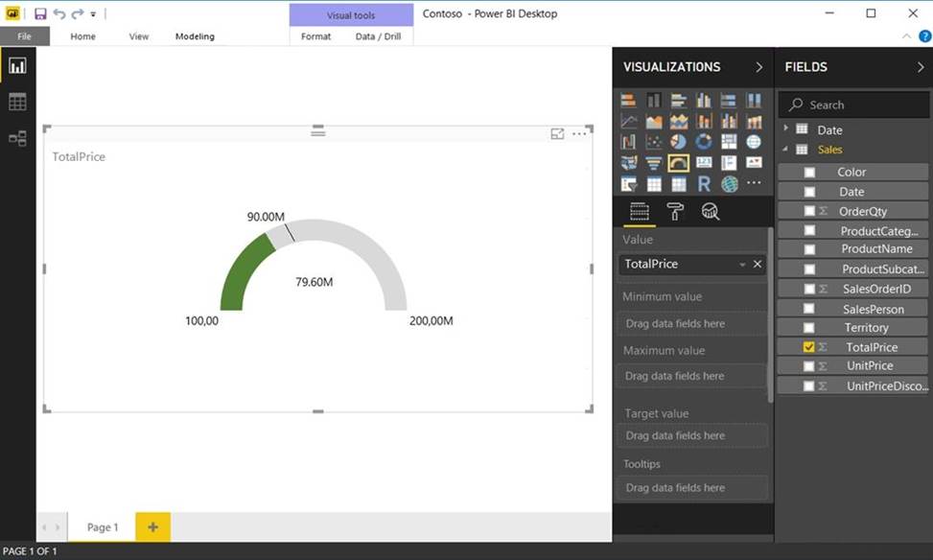Remove TotalPrice from the Value well
The height and width of the screenshot is (560, 933).
coord(758,265)
